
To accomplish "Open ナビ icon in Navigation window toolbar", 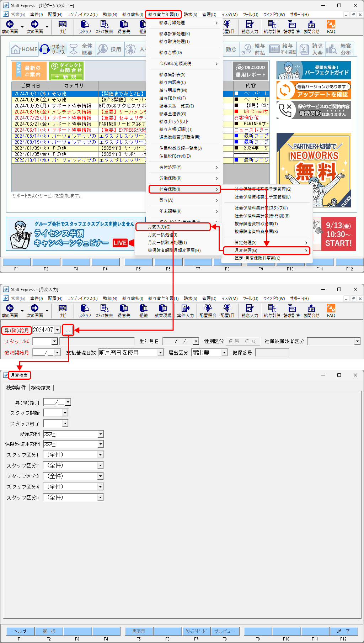I will (63, 27).
